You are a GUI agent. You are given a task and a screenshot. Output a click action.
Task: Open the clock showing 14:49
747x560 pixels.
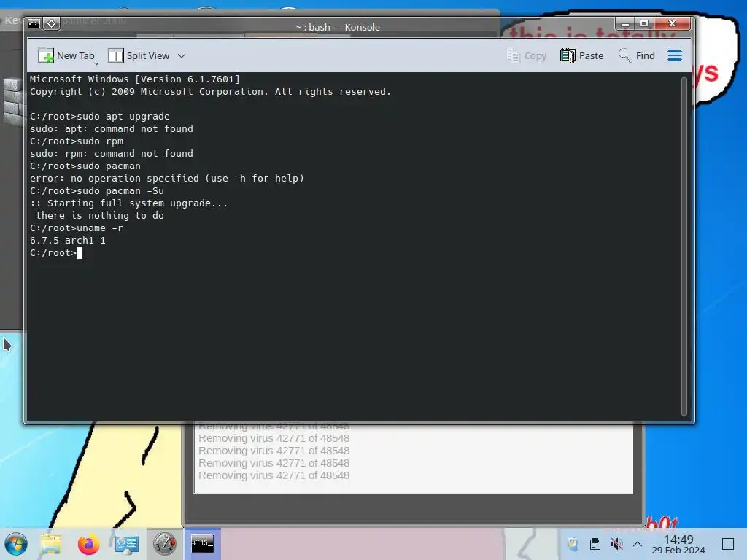(678, 544)
